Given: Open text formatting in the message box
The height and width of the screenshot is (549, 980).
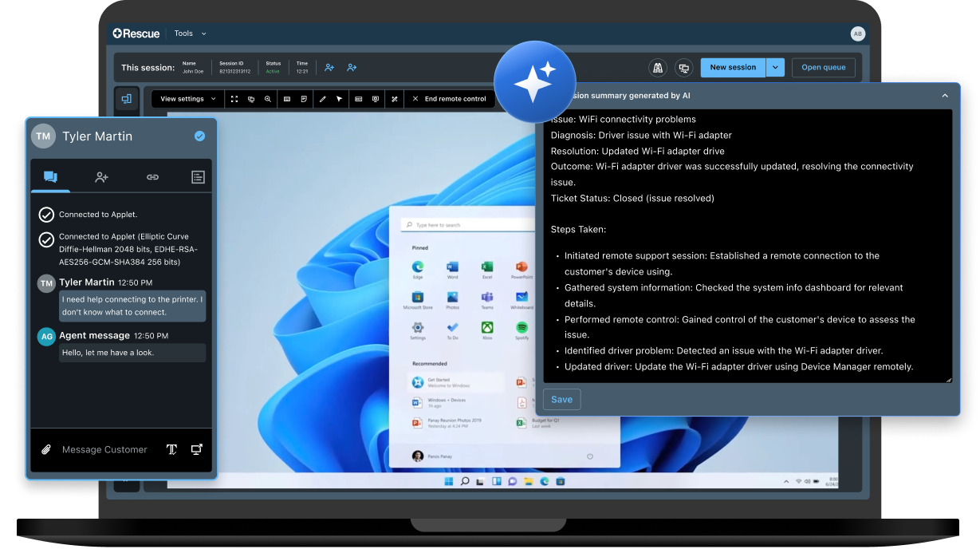Looking at the screenshot, I should point(171,449).
